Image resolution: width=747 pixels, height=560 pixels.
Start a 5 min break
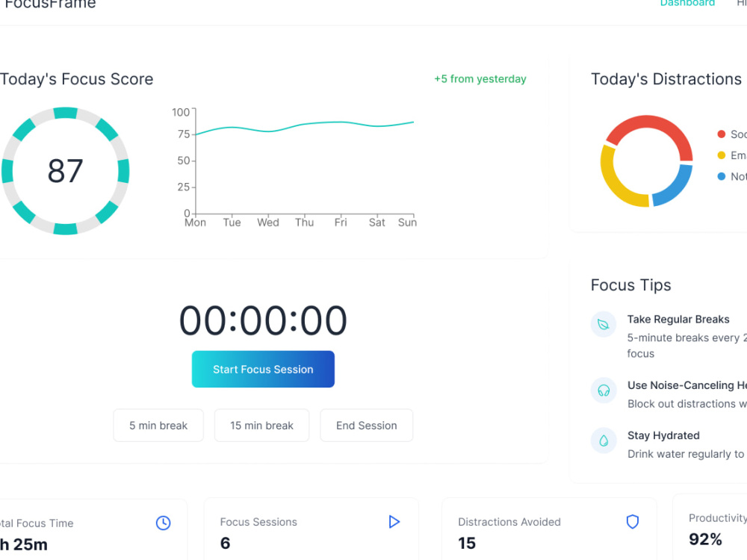click(158, 426)
